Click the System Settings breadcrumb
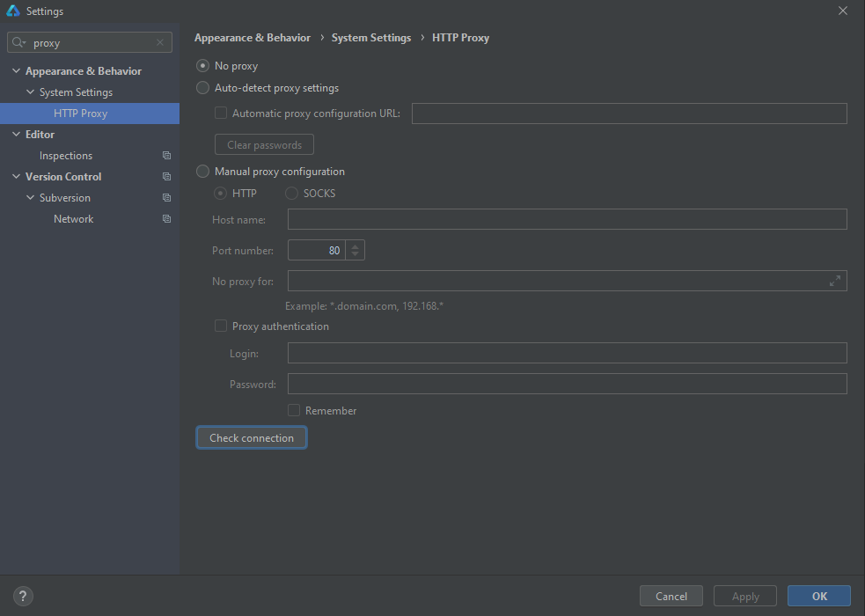The height and width of the screenshot is (616, 865). coord(370,38)
